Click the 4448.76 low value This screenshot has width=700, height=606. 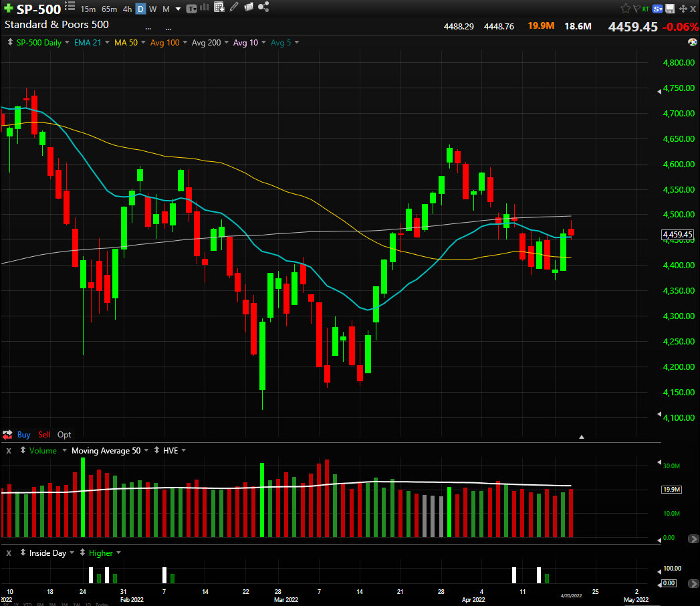pyautogui.click(x=499, y=27)
